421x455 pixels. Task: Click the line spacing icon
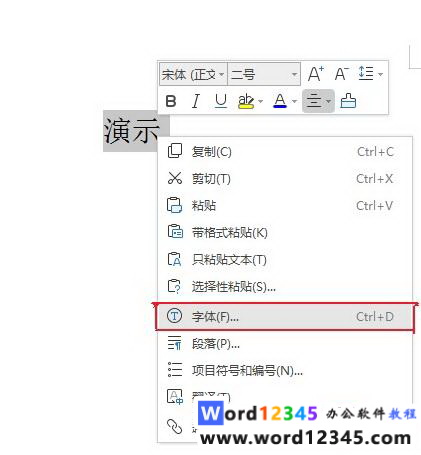coord(366,73)
